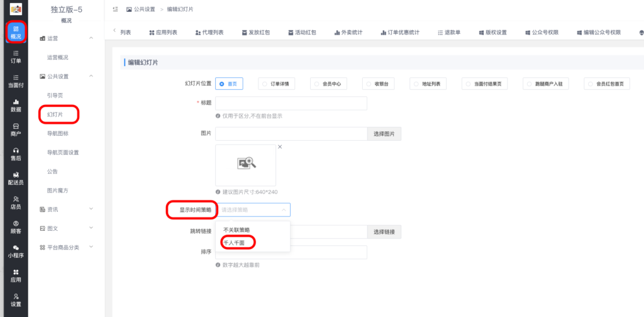Switch to the 编辑公众号权限 tab

(x=599, y=33)
